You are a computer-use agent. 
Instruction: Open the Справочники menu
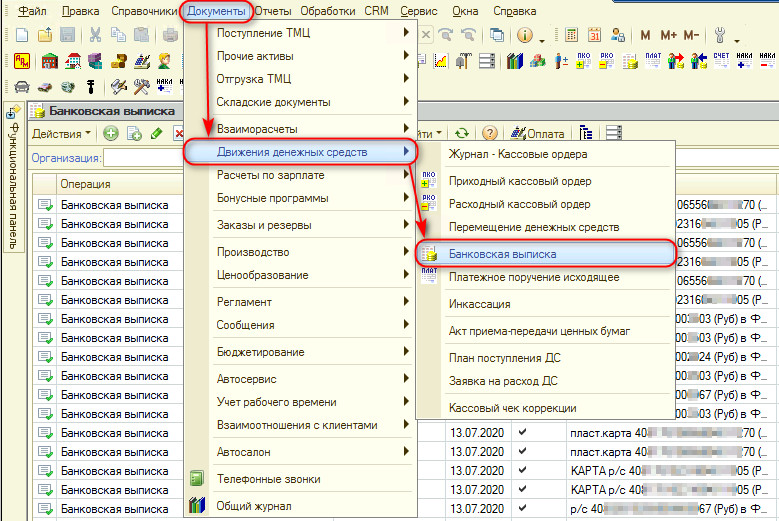(x=144, y=11)
